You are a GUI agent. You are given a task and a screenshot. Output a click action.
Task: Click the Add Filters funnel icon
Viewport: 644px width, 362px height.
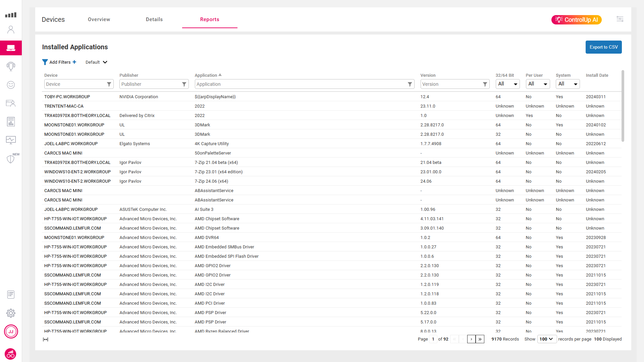(x=45, y=62)
